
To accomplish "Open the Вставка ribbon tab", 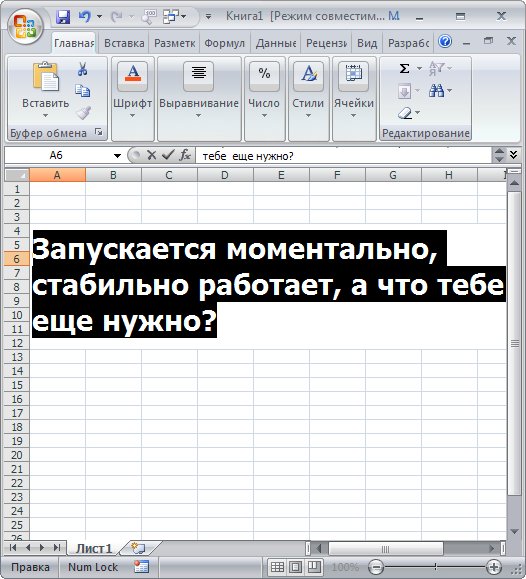I will tap(124, 43).
